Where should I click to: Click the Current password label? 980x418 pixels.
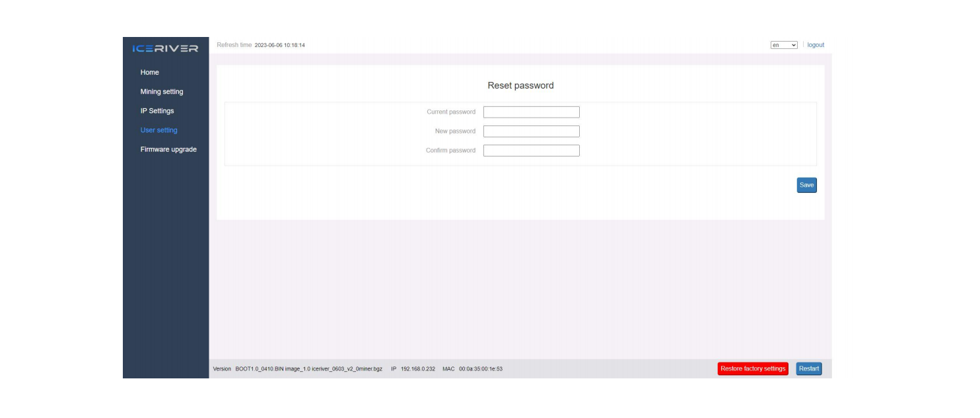click(x=451, y=112)
